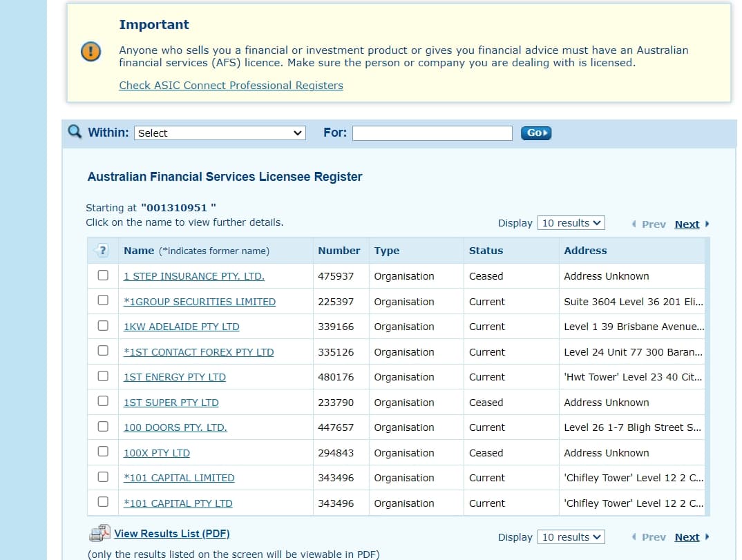Click Ceased status of 1ST SUPER PTY LTD

tap(486, 403)
